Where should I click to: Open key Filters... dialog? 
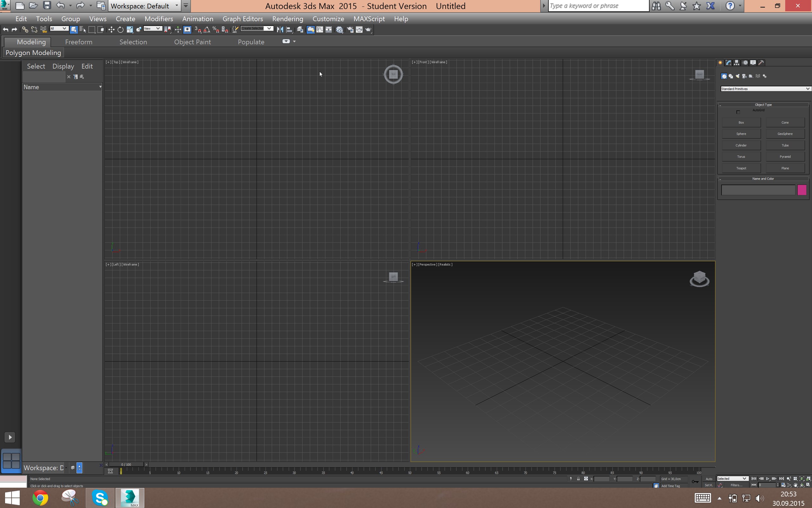coord(737,485)
